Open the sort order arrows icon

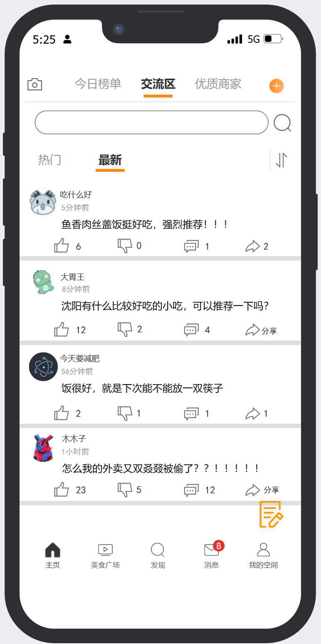(x=281, y=160)
